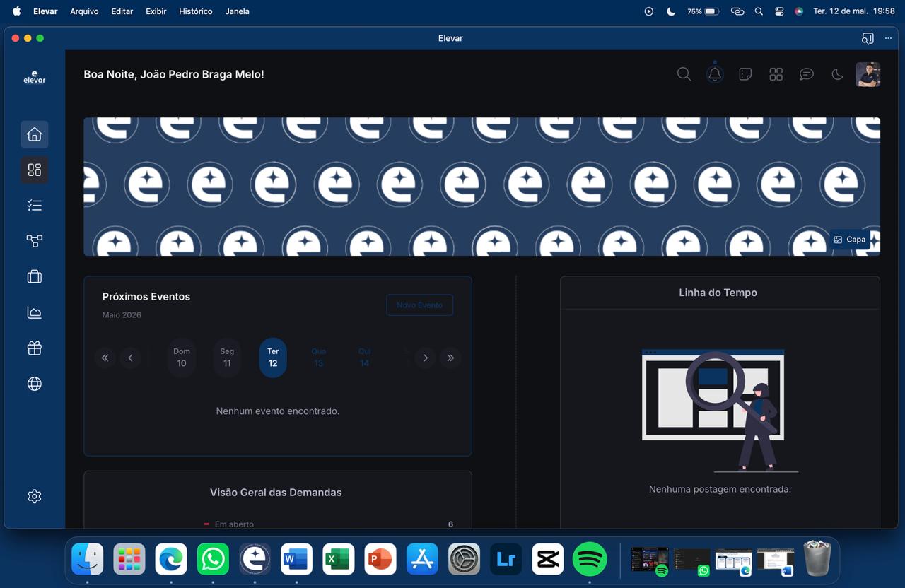The image size is (905, 588).
Task: Click the Novo Evento button
Action: 419,305
